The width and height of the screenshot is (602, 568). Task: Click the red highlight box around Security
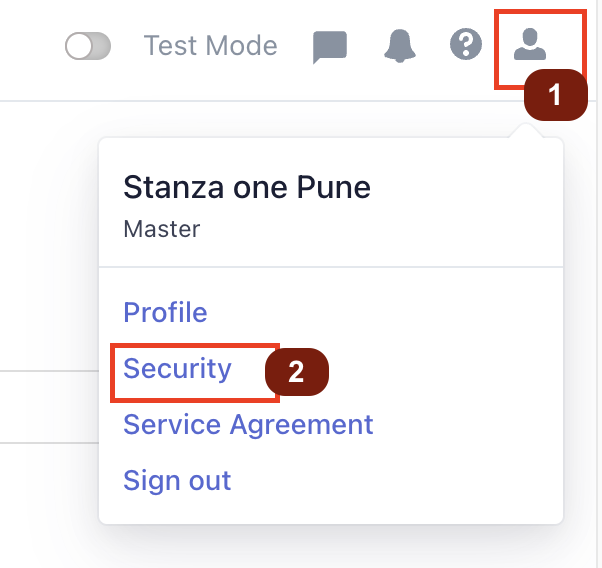coord(195,373)
